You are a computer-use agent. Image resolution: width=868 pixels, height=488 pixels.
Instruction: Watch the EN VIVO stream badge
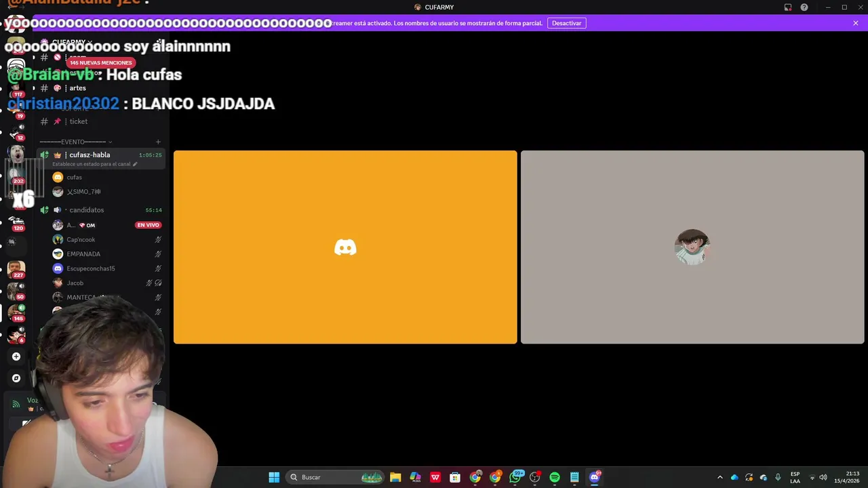[x=148, y=225]
